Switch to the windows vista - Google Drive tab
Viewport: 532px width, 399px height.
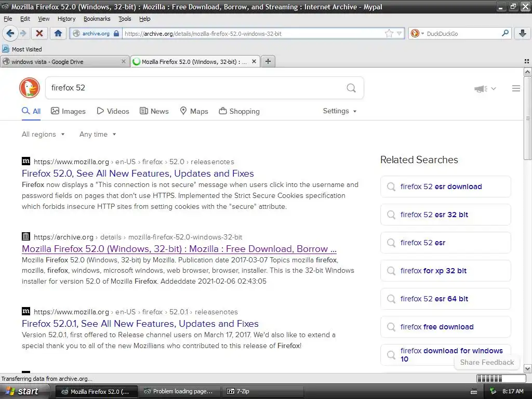(64, 61)
